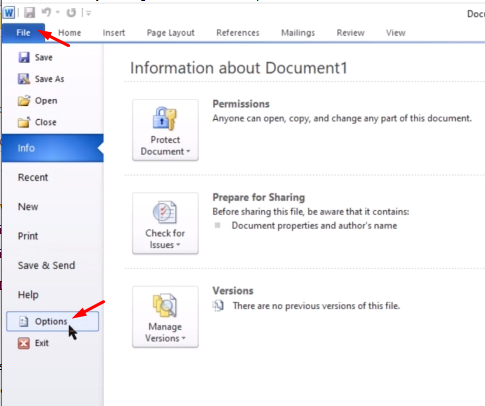Open the Check for Issues dropdown
The image size is (485, 406).
165,223
